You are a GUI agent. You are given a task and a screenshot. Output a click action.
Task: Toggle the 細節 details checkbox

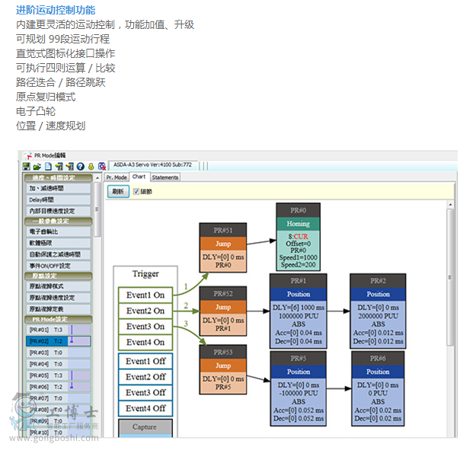[x=136, y=192]
